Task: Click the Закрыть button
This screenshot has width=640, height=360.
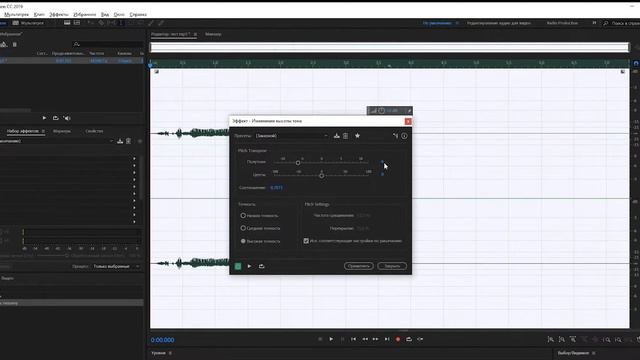Action: tap(392, 266)
